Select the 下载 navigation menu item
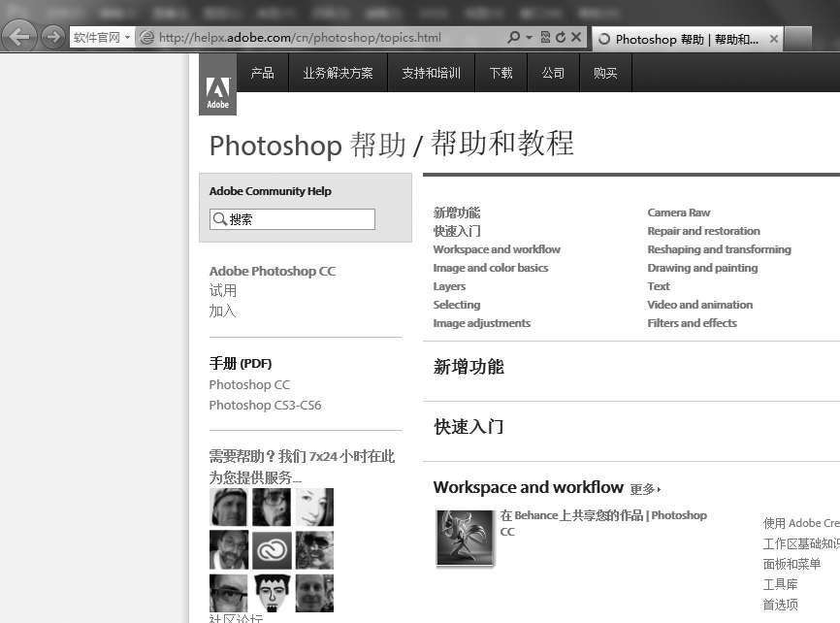 [501, 73]
